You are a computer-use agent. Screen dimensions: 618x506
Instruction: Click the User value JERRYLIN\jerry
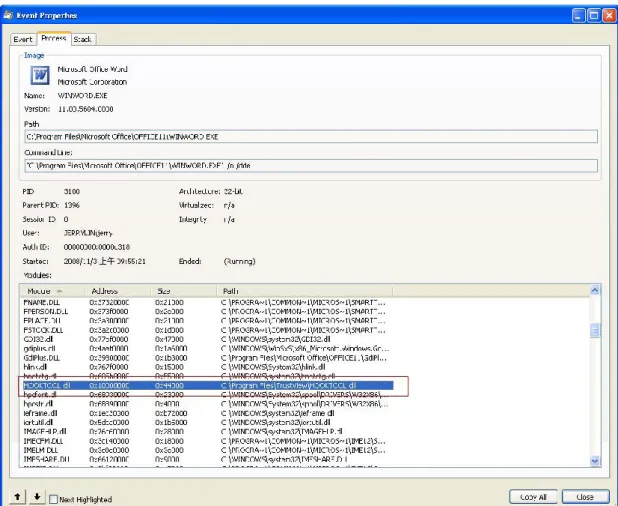click(x=88, y=233)
